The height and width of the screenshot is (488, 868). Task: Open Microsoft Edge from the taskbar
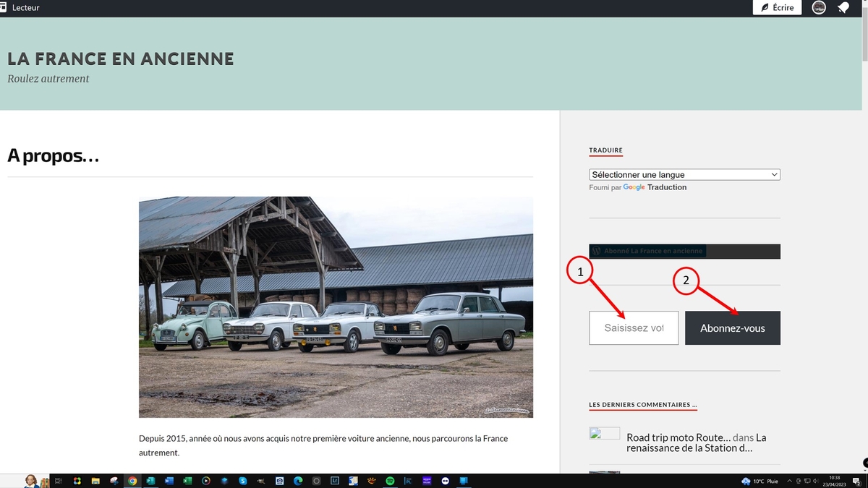pyautogui.click(x=297, y=481)
